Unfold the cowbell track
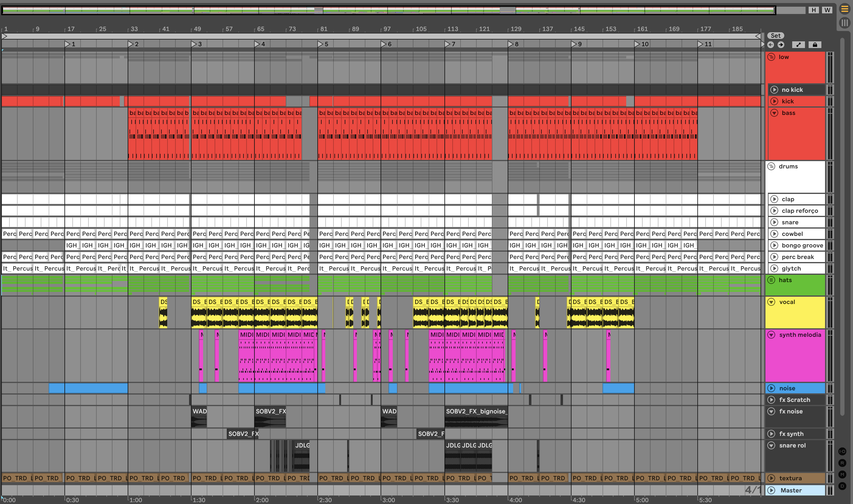Image resolution: width=853 pixels, height=504 pixels. [x=774, y=234]
